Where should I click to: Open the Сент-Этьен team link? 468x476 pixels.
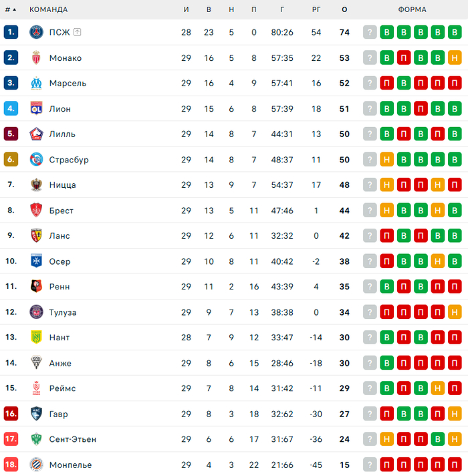[72, 439]
